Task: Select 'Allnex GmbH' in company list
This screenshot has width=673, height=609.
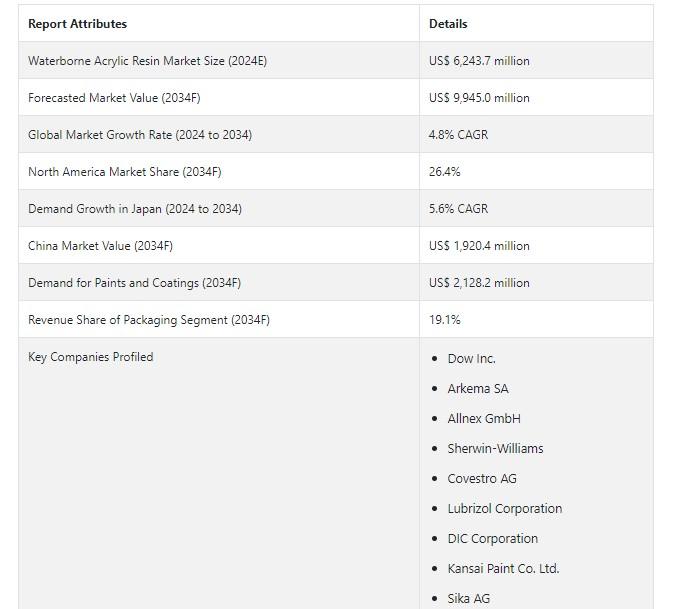Action: 484,418
